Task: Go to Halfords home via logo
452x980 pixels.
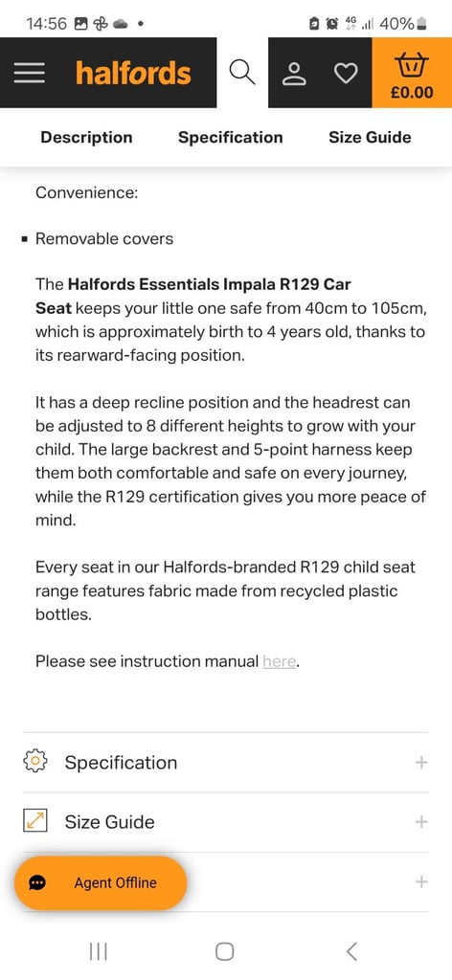Action: (x=133, y=74)
